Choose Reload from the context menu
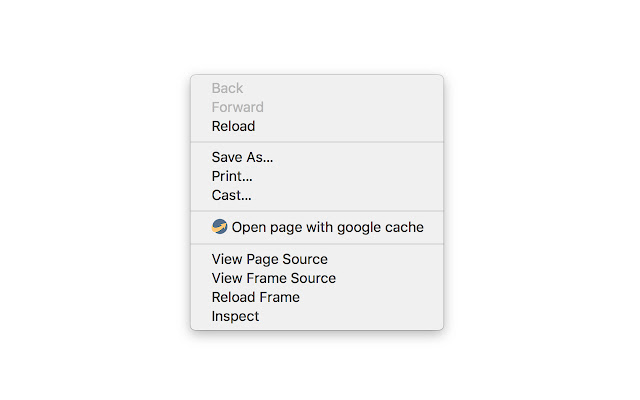The height and width of the screenshot is (400, 640). [233, 126]
